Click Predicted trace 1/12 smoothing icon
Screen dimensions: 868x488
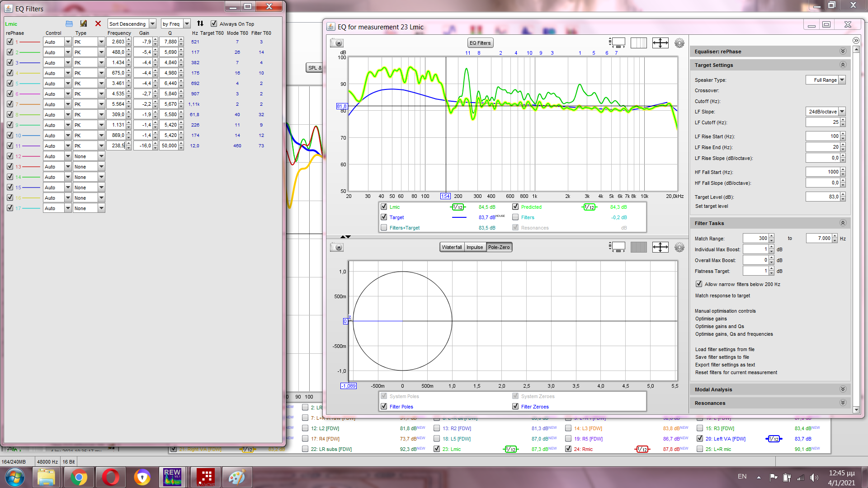[x=589, y=207]
